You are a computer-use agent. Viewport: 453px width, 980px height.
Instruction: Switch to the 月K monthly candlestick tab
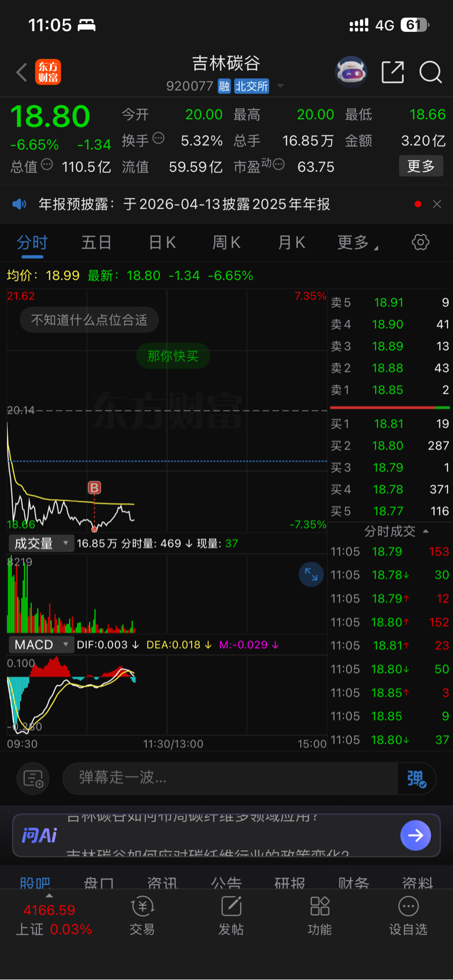(291, 242)
